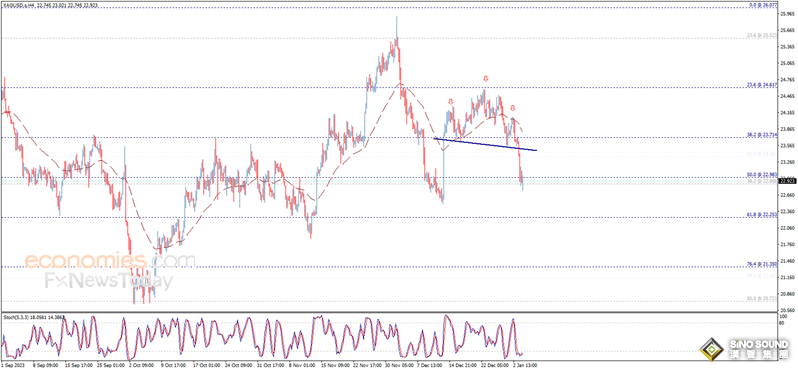Click the 24.765 price axis label
This screenshot has height=371, width=798.
(787, 79)
